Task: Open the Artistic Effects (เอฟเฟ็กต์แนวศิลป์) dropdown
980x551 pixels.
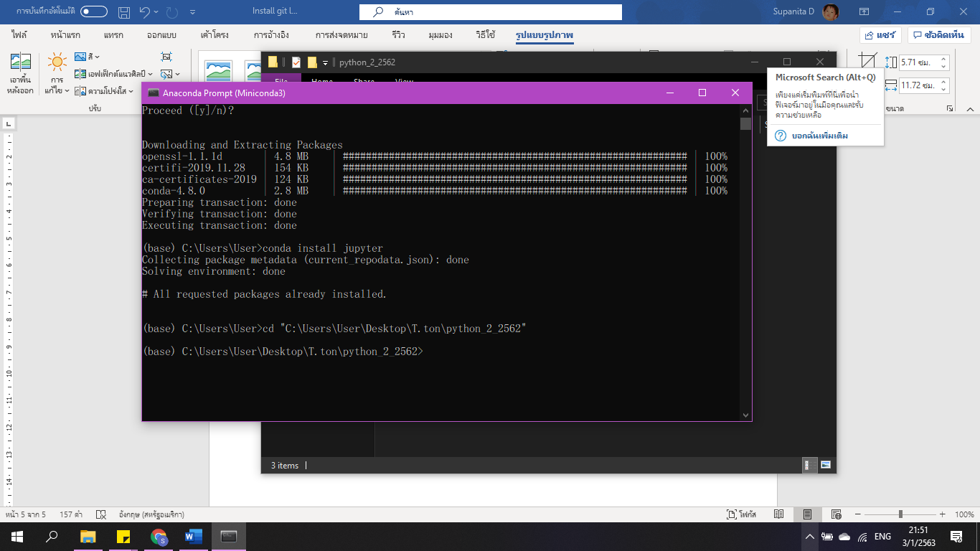Action: click(x=113, y=74)
